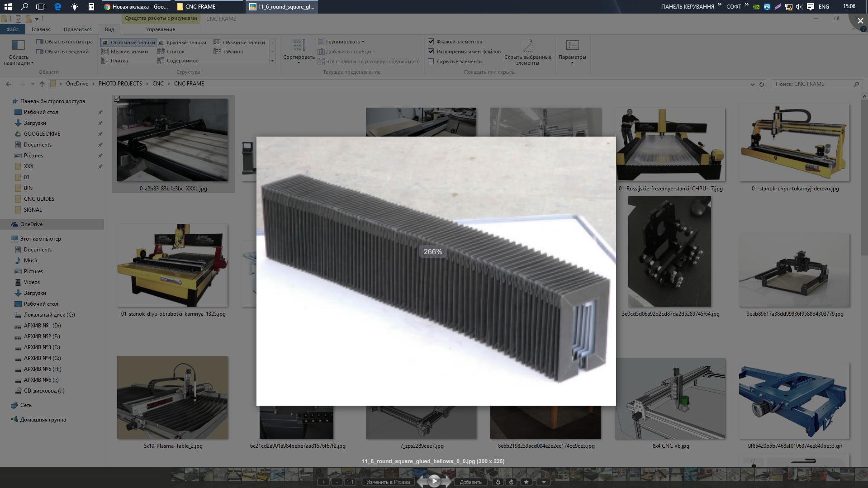Image resolution: width=868 pixels, height=488 pixels.
Task: Click the 'Поиск: CNC FRAME' search box
Action: pyautogui.click(x=816, y=84)
